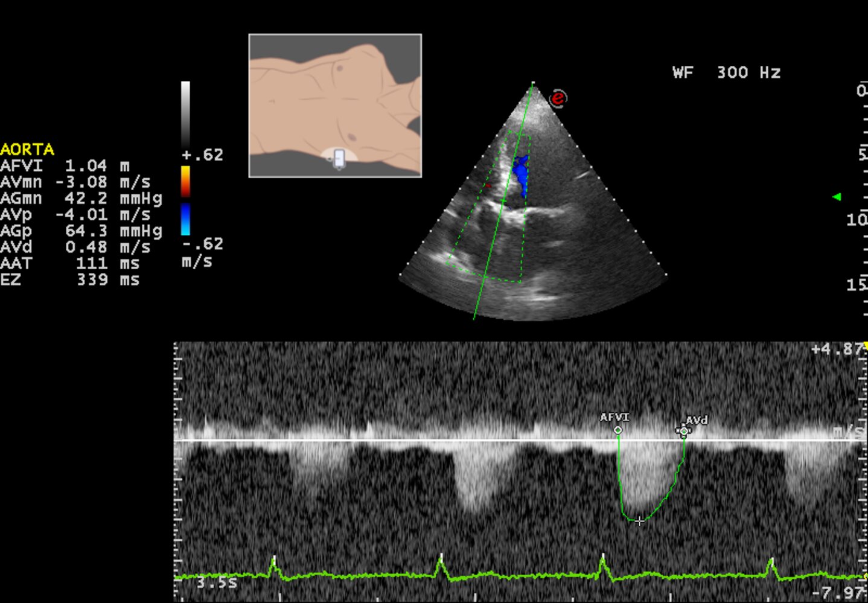Click the depth scale 10 marking
Screen dimensions: 868x603
pos(857,219)
